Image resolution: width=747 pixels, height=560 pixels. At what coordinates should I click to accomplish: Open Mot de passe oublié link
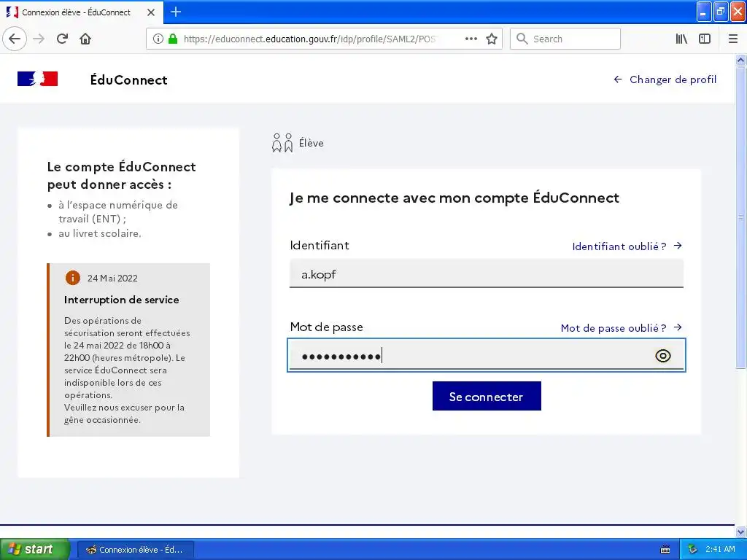[x=622, y=328]
